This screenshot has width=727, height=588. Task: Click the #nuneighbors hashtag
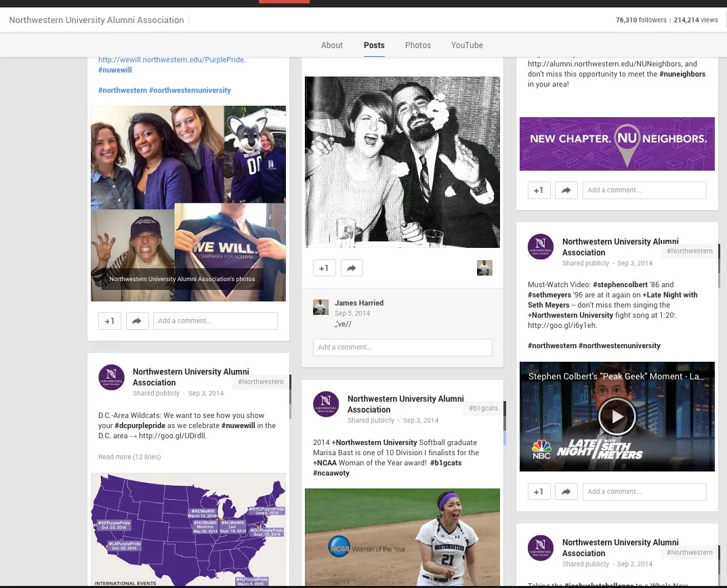[x=682, y=75]
